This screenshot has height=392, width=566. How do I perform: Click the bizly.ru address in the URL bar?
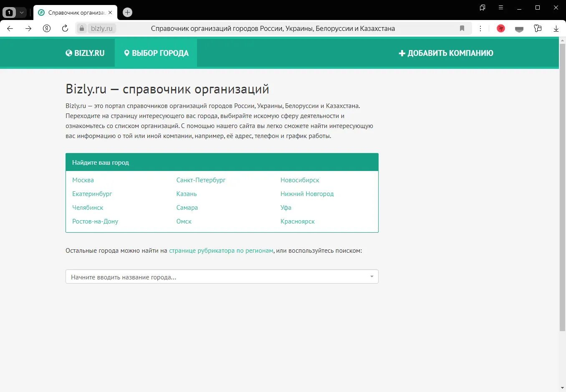(102, 28)
